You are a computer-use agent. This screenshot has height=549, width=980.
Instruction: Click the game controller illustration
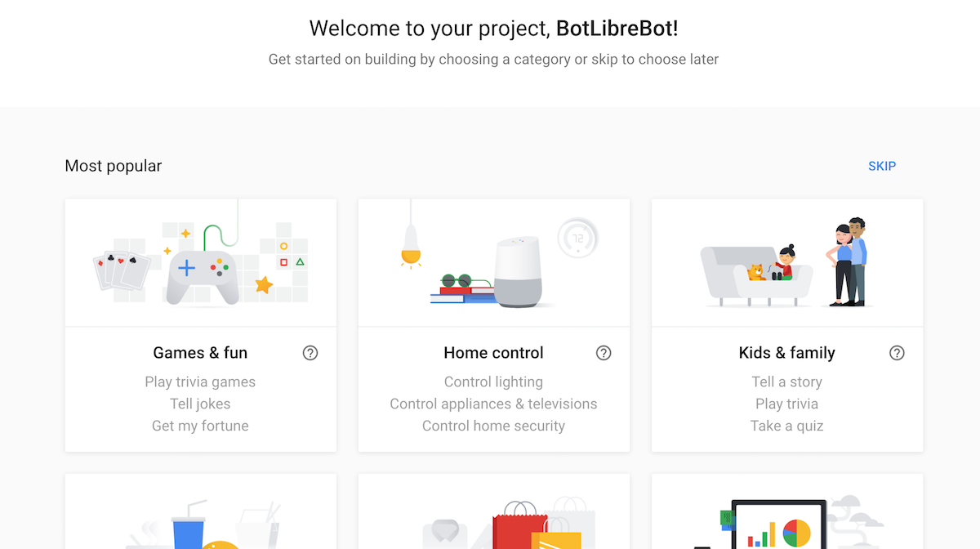click(x=203, y=275)
